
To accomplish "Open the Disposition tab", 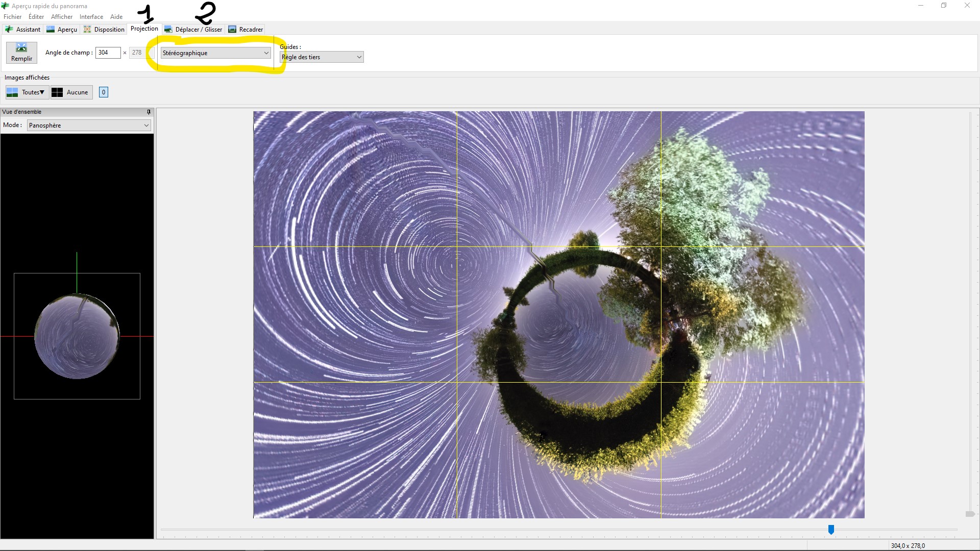I will (x=104, y=30).
